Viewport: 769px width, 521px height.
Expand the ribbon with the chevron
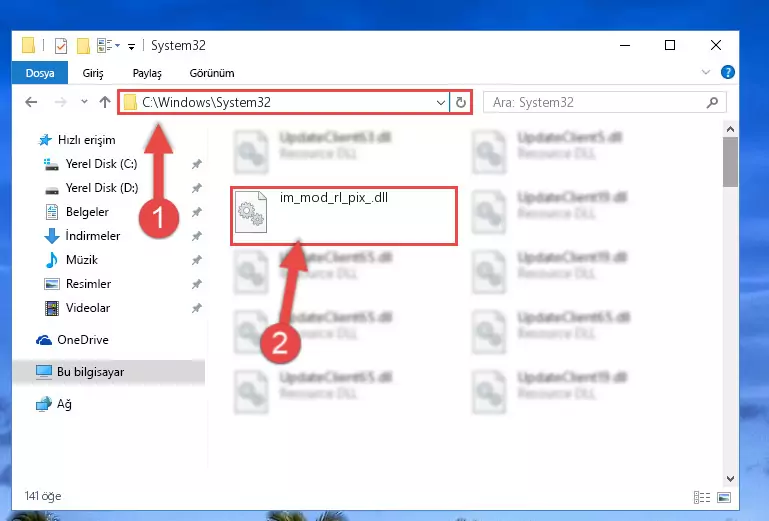706,72
